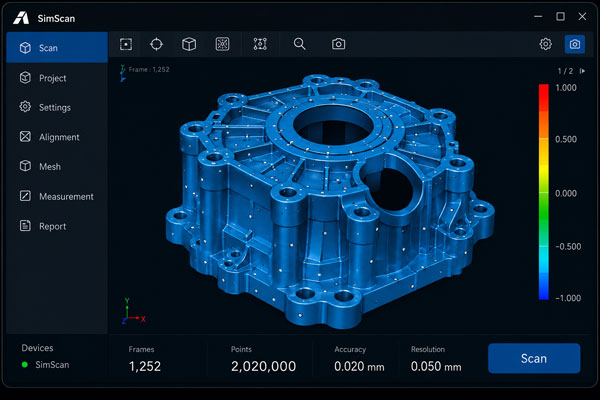600x400 pixels.
Task: Go to the Alignment section
Action: [57, 137]
